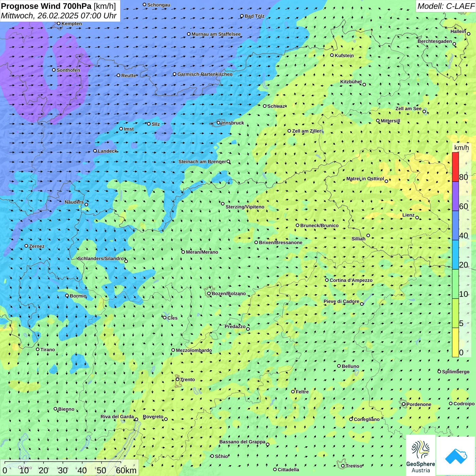Click the purple 60–80 km/h legend segment

click(x=455, y=197)
